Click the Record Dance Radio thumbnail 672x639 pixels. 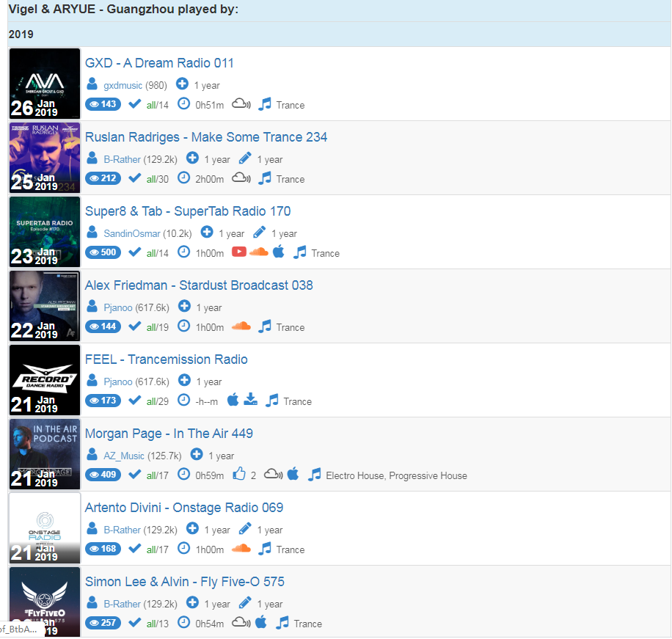(45, 380)
